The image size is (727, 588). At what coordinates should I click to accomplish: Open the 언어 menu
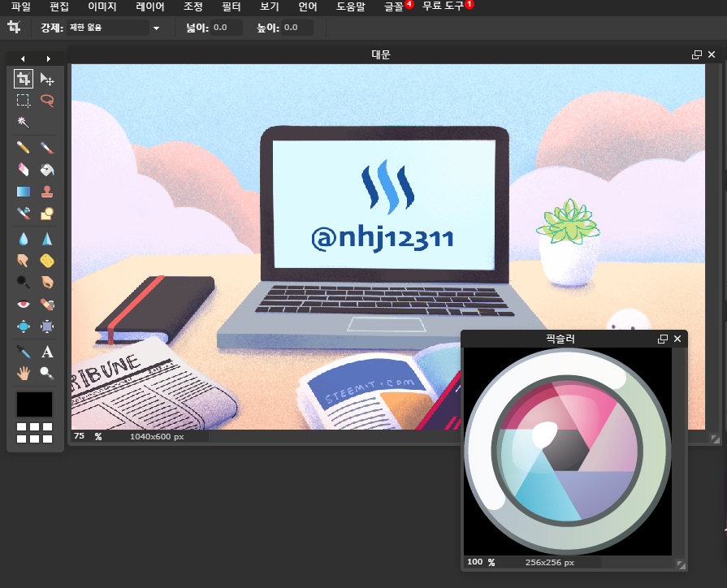[307, 6]
